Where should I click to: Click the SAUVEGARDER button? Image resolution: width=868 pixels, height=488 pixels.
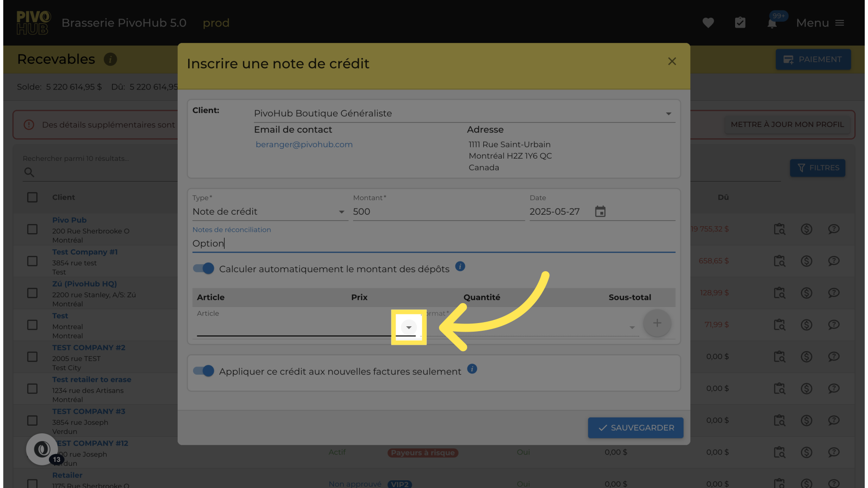pos(635,427)
